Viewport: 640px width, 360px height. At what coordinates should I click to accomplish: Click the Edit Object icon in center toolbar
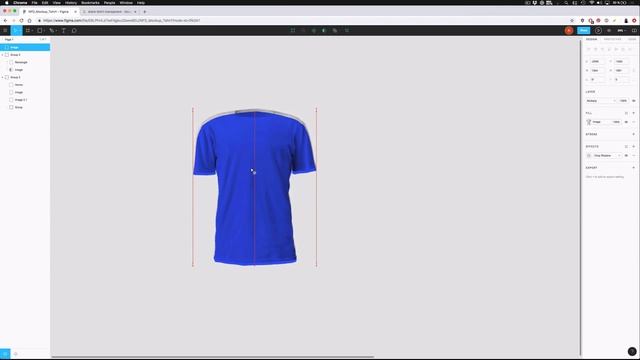click(293, 31)
